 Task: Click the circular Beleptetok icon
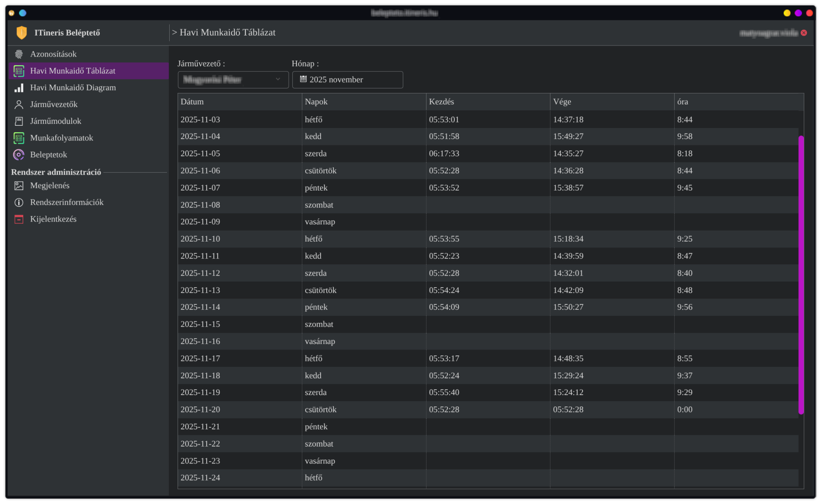click(x=19, y=155)
